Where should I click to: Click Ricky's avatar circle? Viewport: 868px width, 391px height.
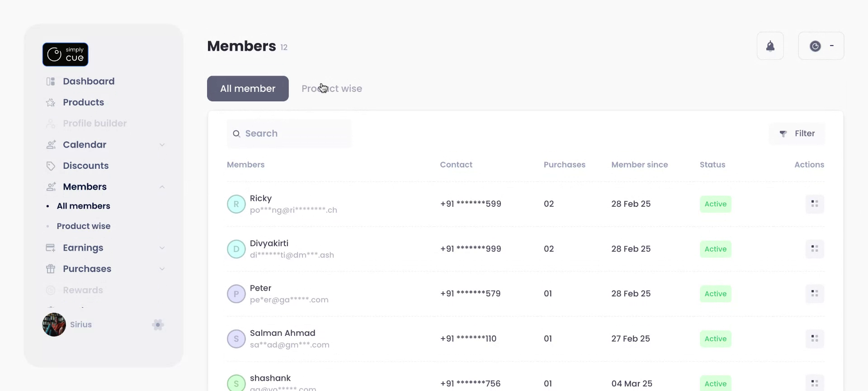pyautogui.click(x=236, y=204)
